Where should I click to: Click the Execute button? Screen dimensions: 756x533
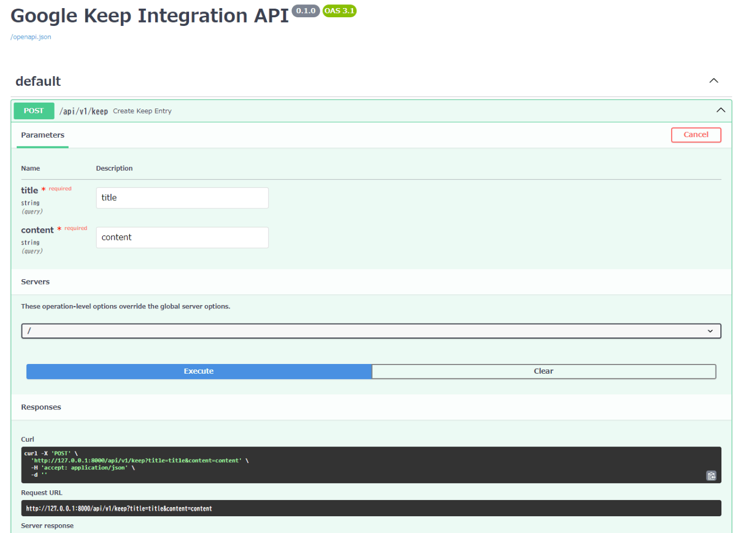[x=199, y=372]
